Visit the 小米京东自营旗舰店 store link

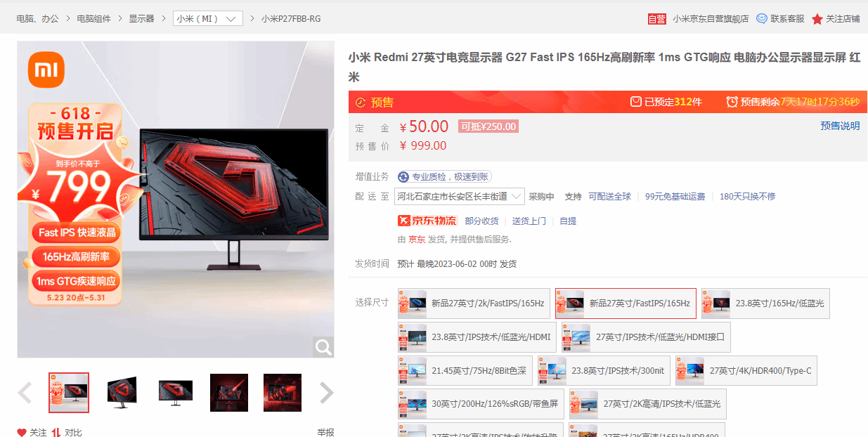coord(710,19)
